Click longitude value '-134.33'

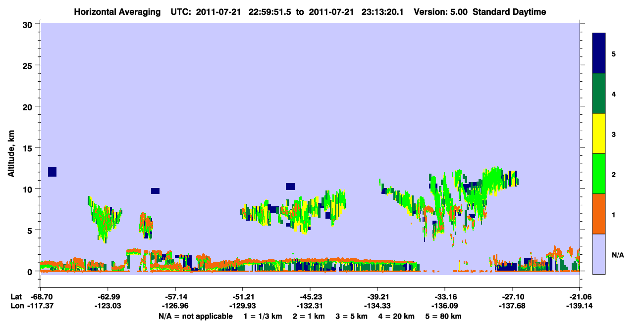[377, 306]
